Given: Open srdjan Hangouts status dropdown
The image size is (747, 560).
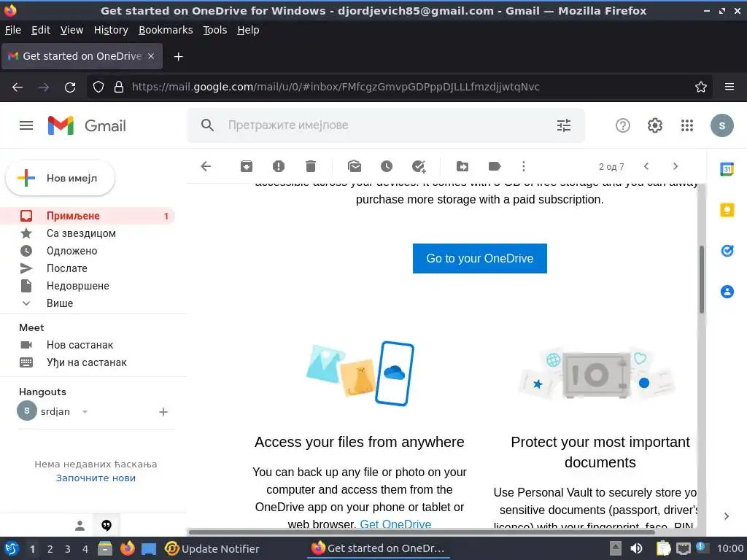Looking at the screenshot, I should click(85, 412).
